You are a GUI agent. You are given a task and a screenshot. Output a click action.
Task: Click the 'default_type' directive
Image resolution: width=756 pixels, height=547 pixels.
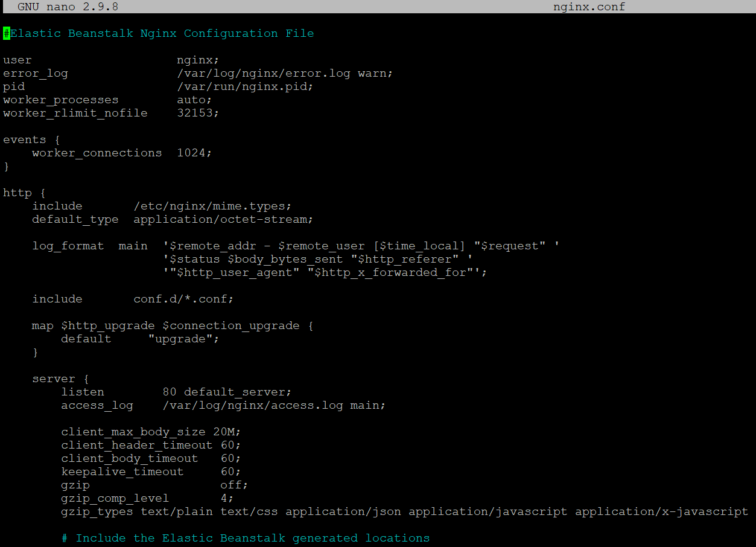point(75,219)
